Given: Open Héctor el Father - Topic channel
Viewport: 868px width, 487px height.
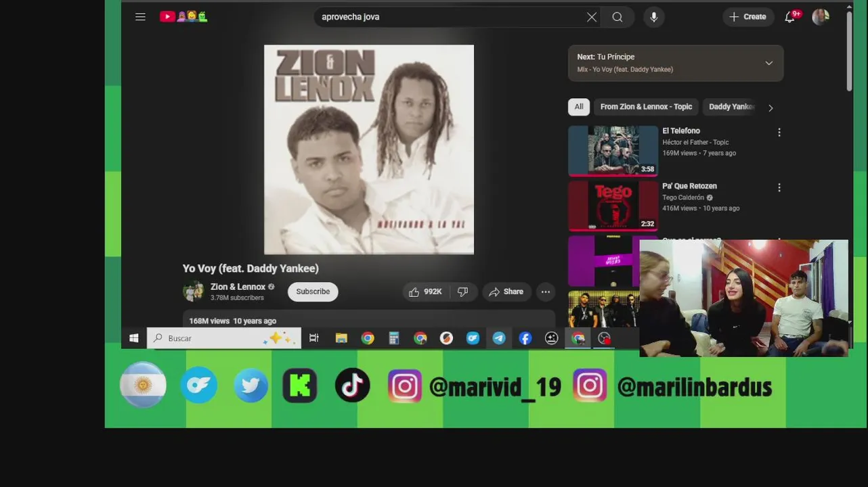Looking at the screenshot, I should pyautogui.click(x=695, y=143).
